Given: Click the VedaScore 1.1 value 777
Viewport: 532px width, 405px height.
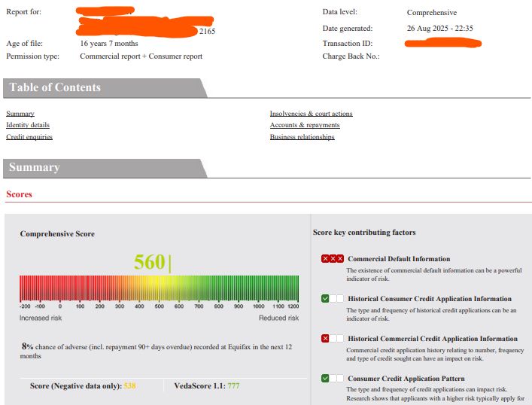Looking at the screenshot, I should (233, 385).
